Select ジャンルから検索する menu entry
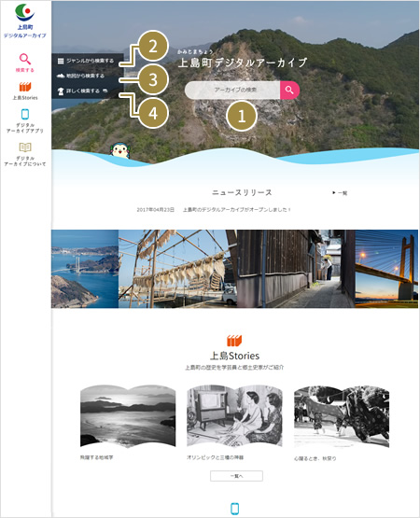The image size is (420, 518). click(88, 61)
